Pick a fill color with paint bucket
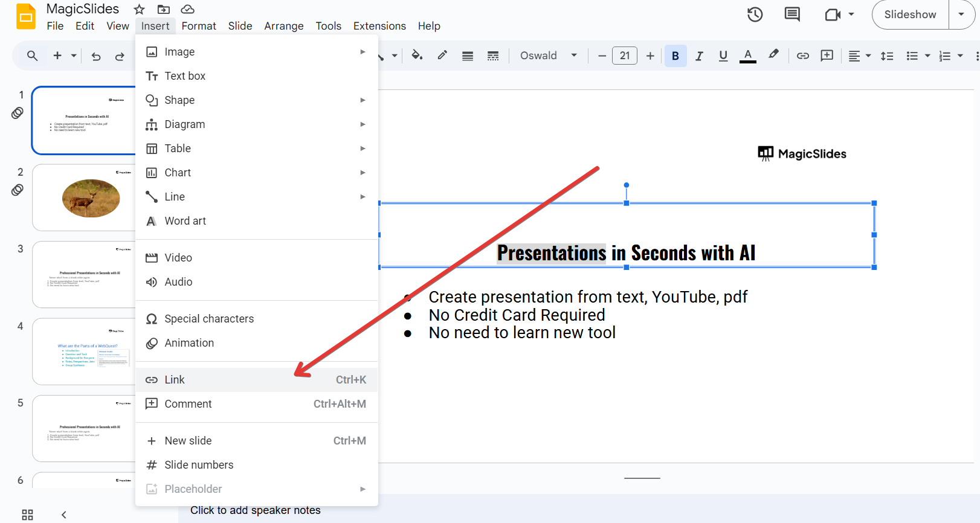Image resolution: width=980 pixels, height=523 pixels. [x=417, y=56]
